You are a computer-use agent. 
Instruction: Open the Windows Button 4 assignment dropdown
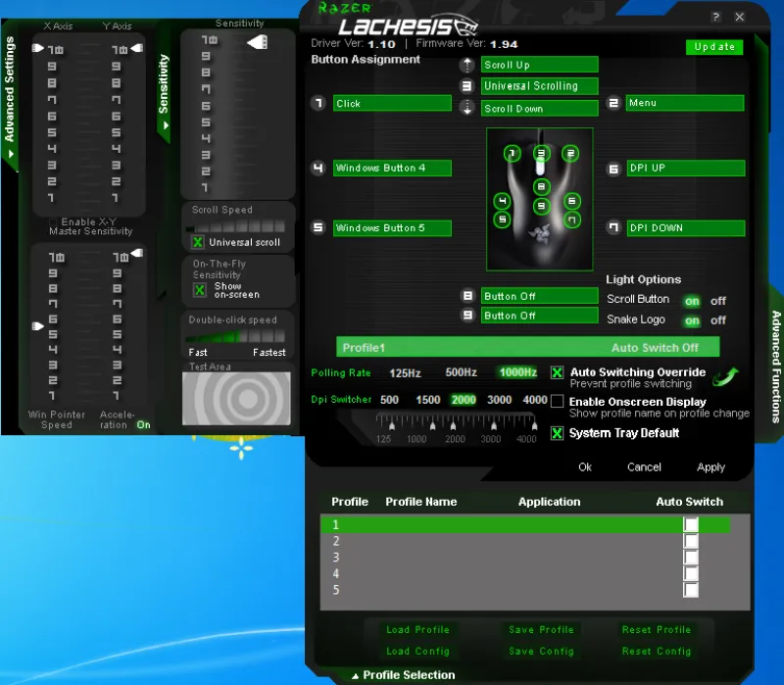click(392, 168)
